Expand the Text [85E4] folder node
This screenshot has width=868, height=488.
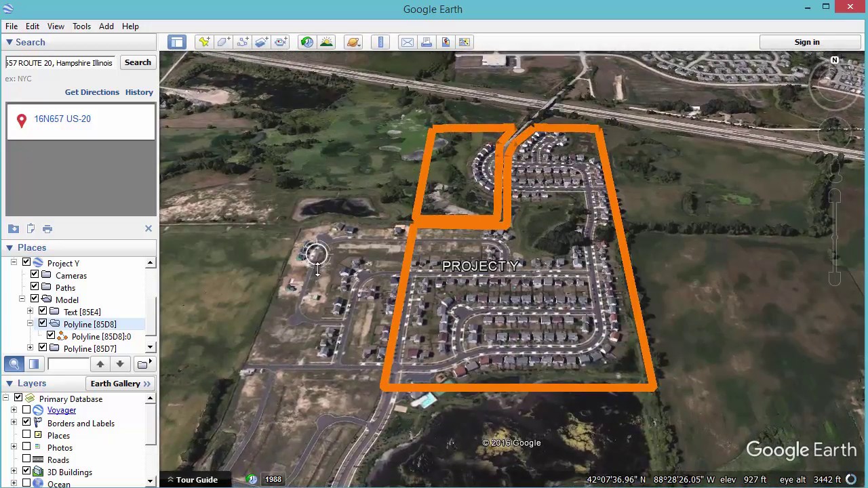point(30,311)
